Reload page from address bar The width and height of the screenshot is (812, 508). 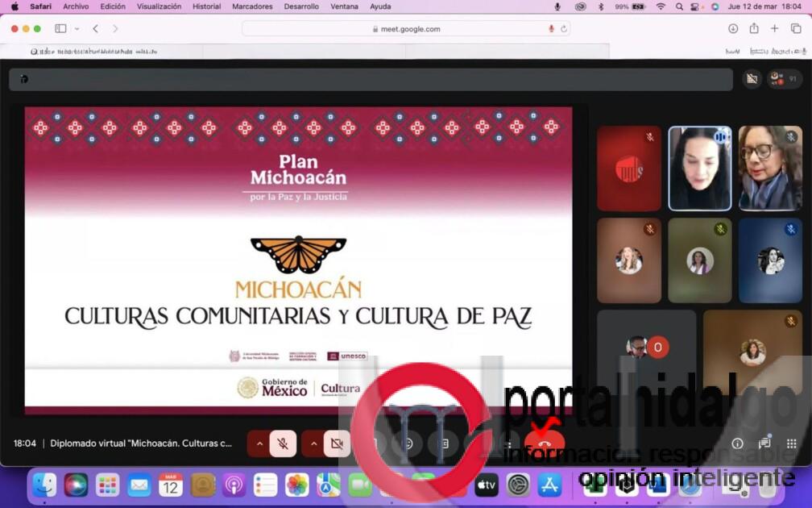[564, 28]
